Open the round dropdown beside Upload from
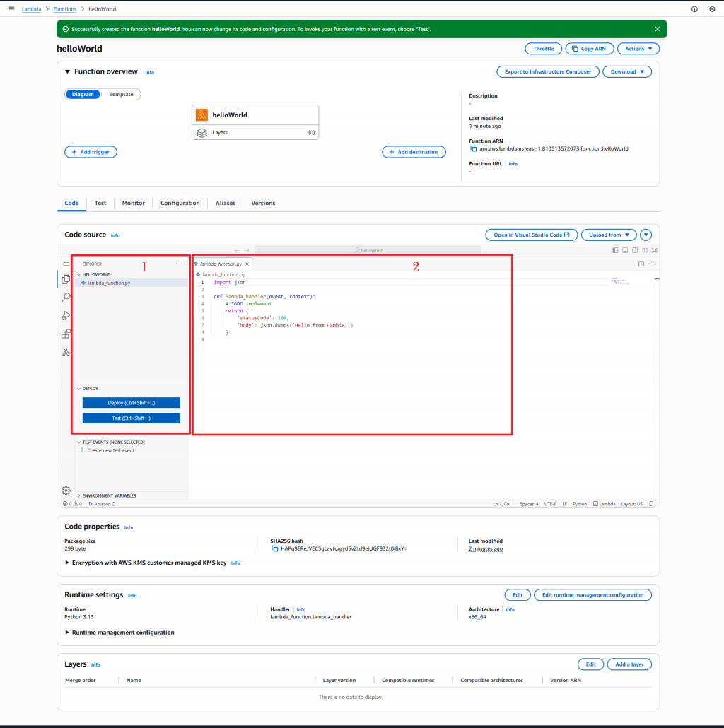The height and width of the screenshot is (728, 724). tap(646, 235)
